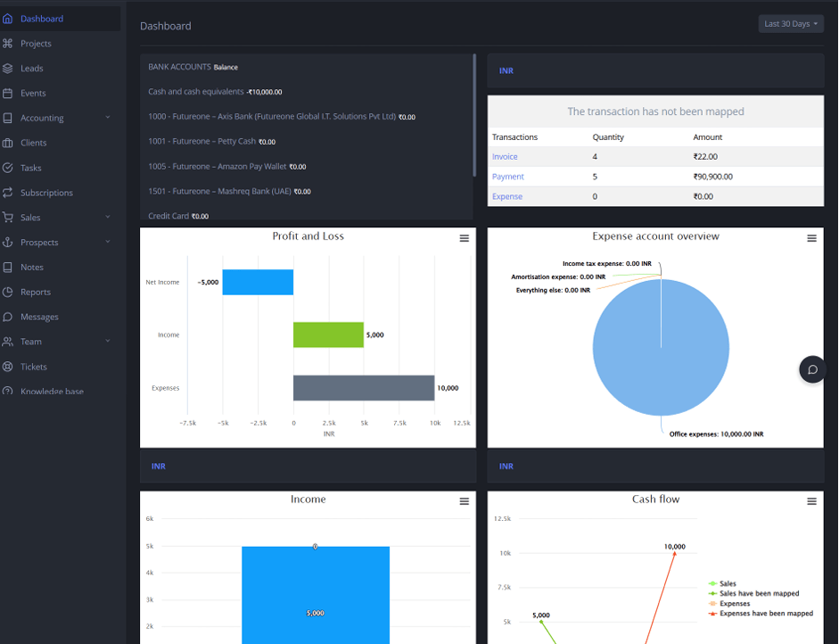Open the floating chat bubble button
This screenshot has height=644, width=839.
click(812, 369)
